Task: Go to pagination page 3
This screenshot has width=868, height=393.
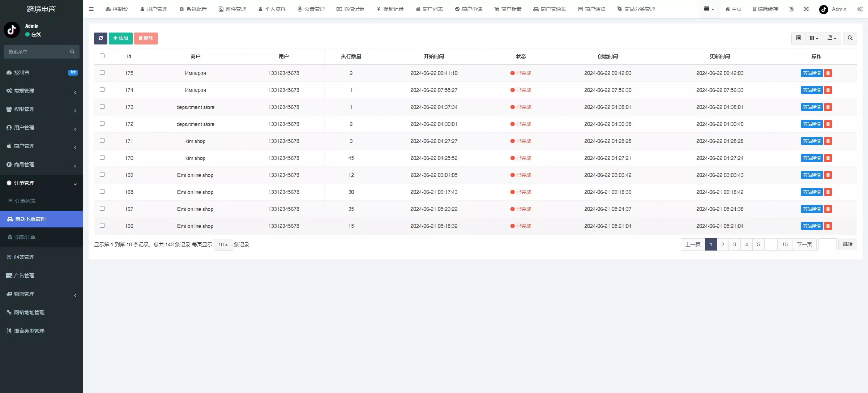Action: [734, 244]
